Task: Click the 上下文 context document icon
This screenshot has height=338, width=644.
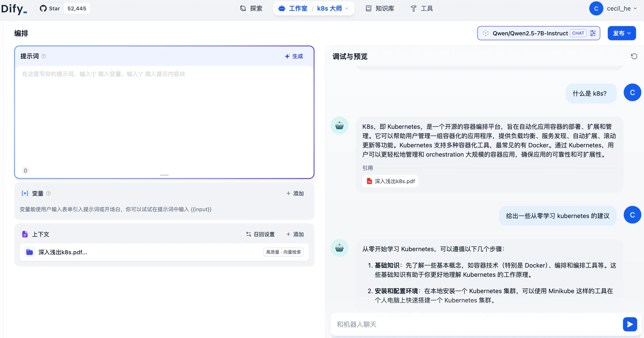Action: tap(25, 234)
